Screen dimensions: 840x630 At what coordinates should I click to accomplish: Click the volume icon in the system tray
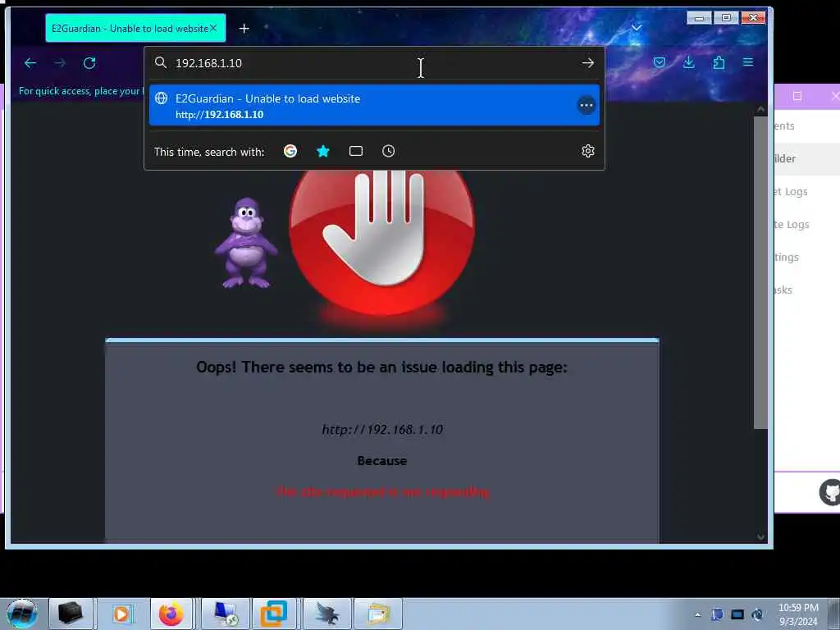(757, 614)
